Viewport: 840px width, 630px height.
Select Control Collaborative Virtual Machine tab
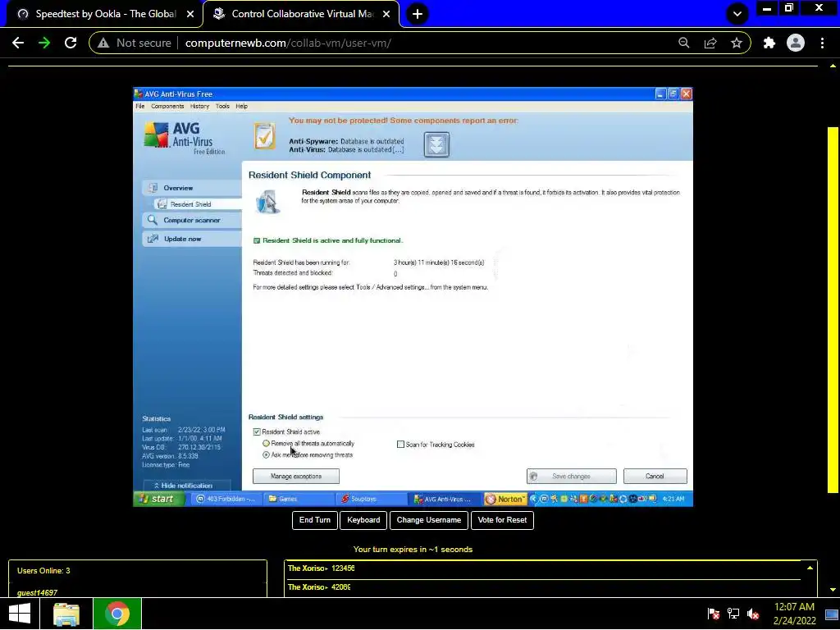pos(301,14)
